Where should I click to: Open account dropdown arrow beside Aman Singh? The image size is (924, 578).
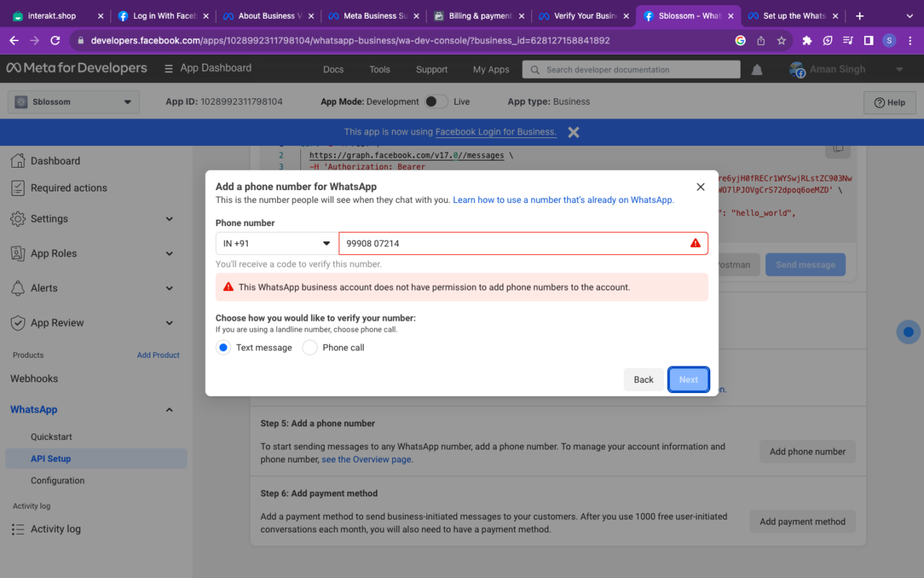point(899,69)
